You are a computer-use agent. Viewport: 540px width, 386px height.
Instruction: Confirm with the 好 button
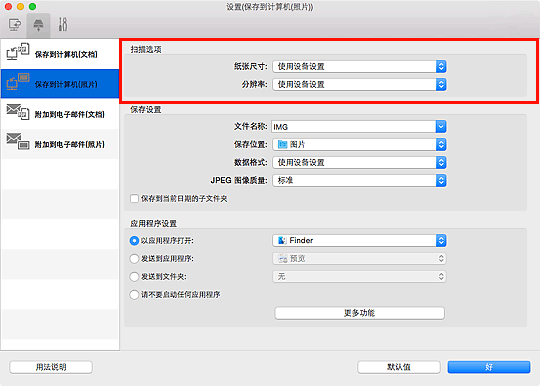pyautogui.click(x=489, y=367)
